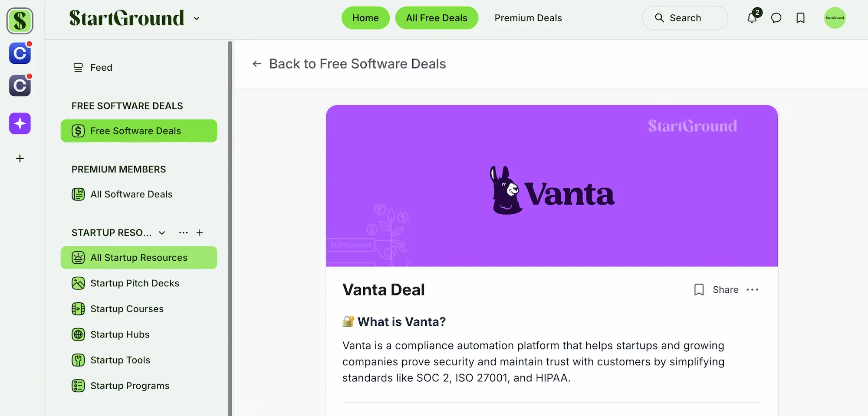Open the Vanta Deal overflow menu
This screenshot has height=416, width=868.
[x=753, y=289]
